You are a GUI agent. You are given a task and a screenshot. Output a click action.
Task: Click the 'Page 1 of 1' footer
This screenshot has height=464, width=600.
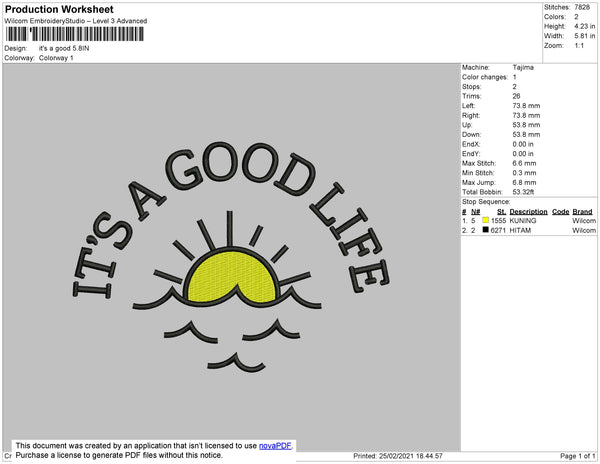click(x=578, y=456)
